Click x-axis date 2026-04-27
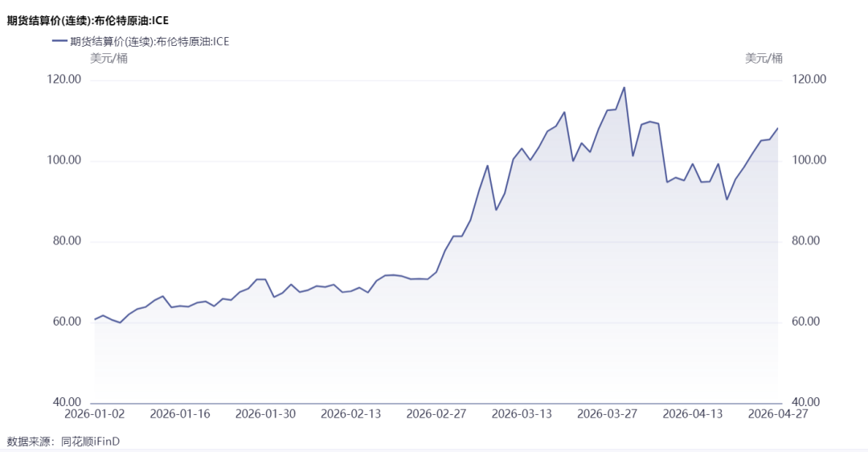Image resolution: width=868 pixels, height=452 pixels. (x=778, y=414)
